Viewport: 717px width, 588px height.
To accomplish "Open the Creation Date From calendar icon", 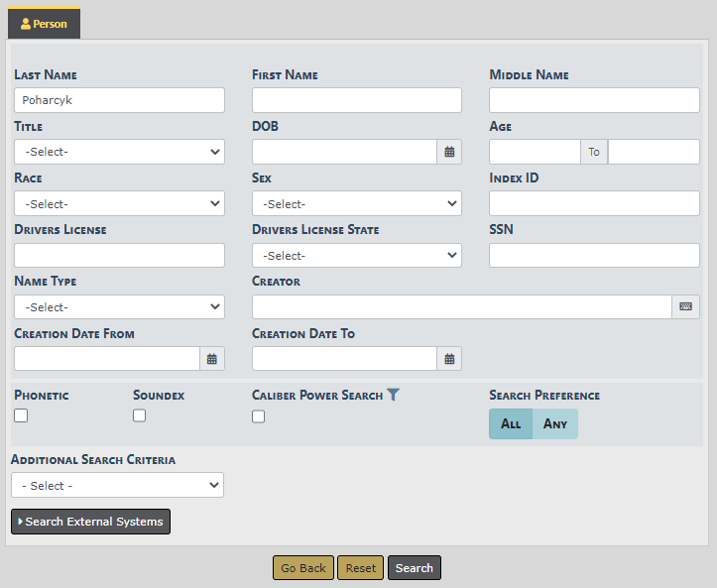I will [212, 359].
